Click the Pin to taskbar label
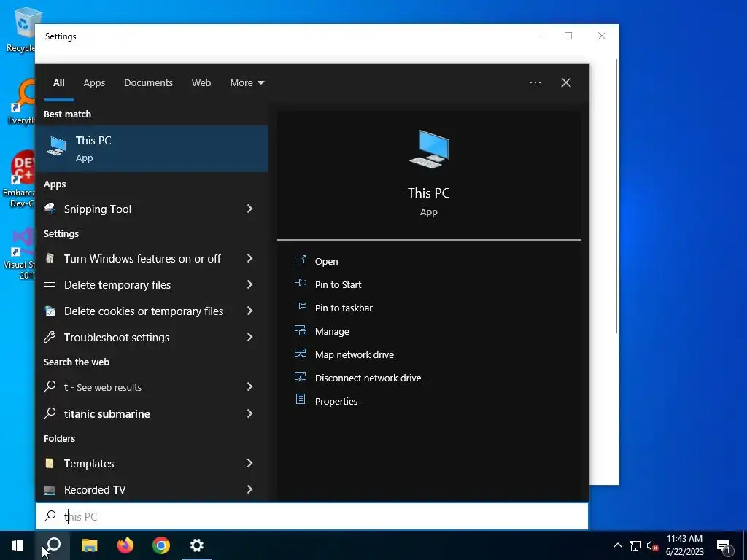747x560 pixels. point(344,308)
